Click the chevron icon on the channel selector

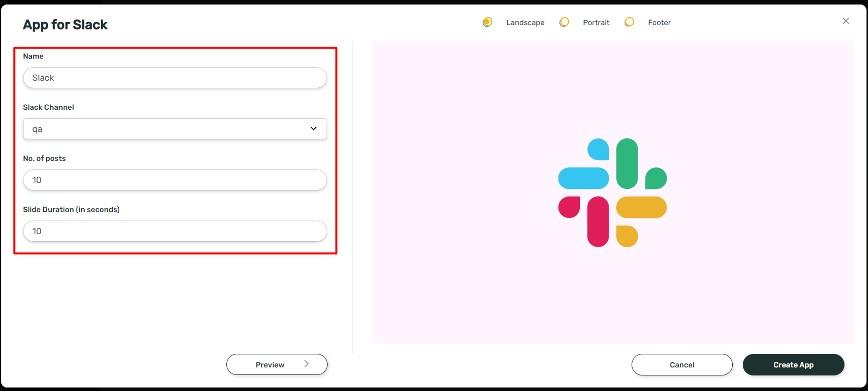314,129
